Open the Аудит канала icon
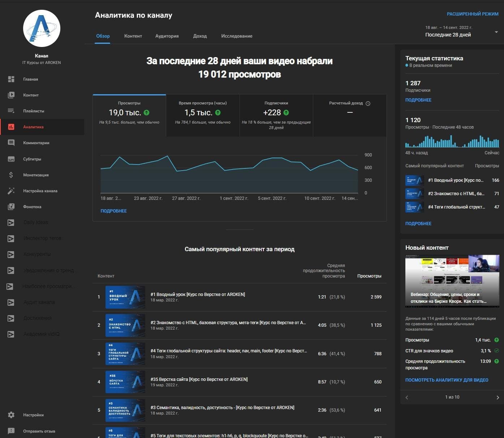504x438 pixels. tap(11, 302)
